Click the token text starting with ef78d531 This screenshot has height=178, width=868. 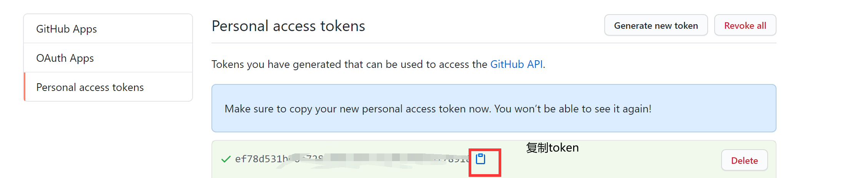pos(261,159)
